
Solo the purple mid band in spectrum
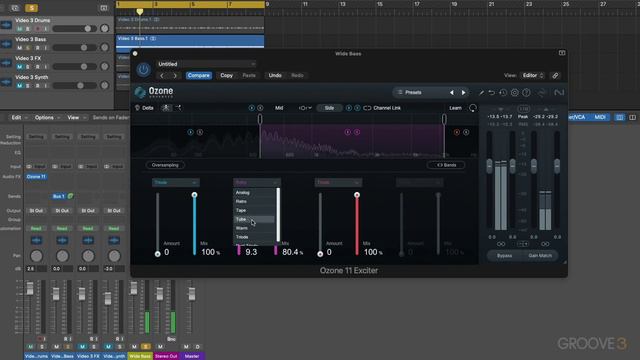[357, 132]
